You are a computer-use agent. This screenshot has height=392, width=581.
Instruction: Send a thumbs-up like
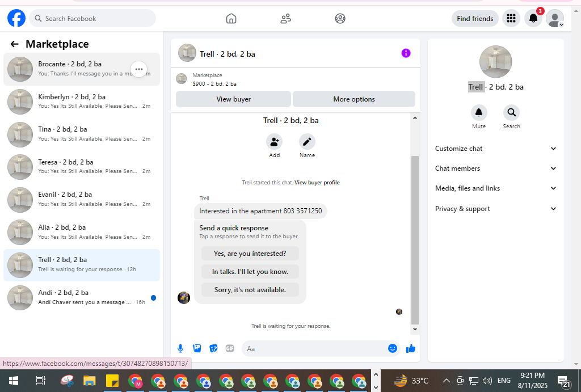point(411,348)
